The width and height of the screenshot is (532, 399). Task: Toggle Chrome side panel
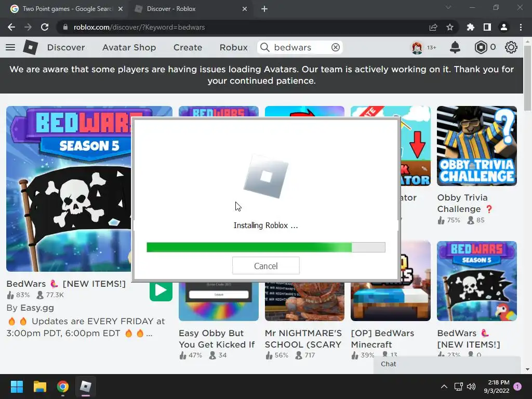point(487,27)
